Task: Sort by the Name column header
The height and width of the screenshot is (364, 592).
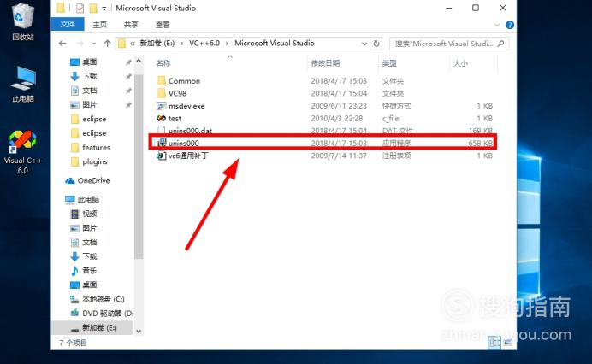Action: click(163, 63)
